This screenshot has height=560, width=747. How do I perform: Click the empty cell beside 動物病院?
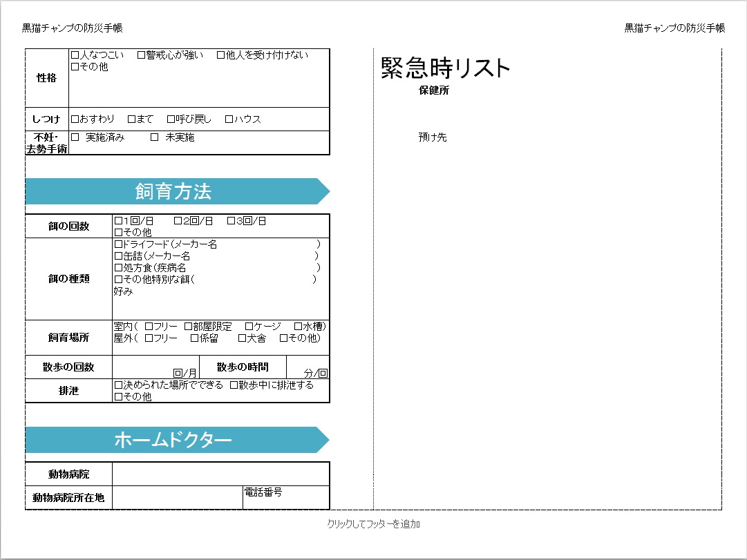[220, 474]
